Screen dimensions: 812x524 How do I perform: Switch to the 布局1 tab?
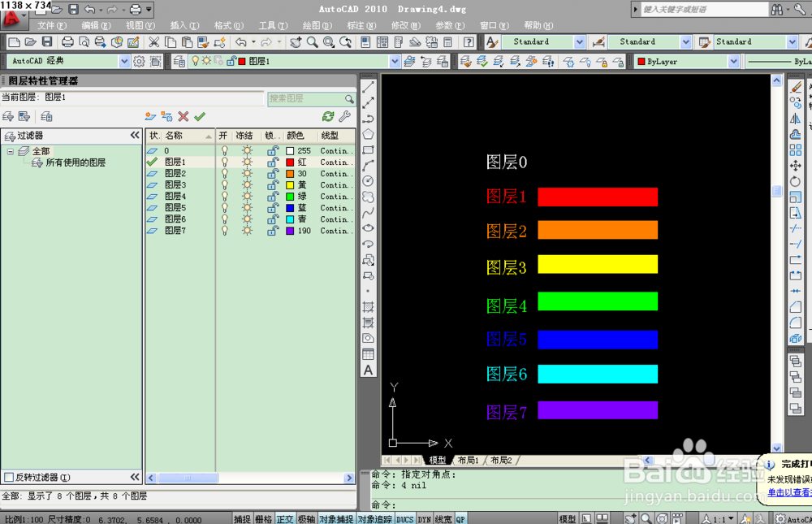(469, 460)
